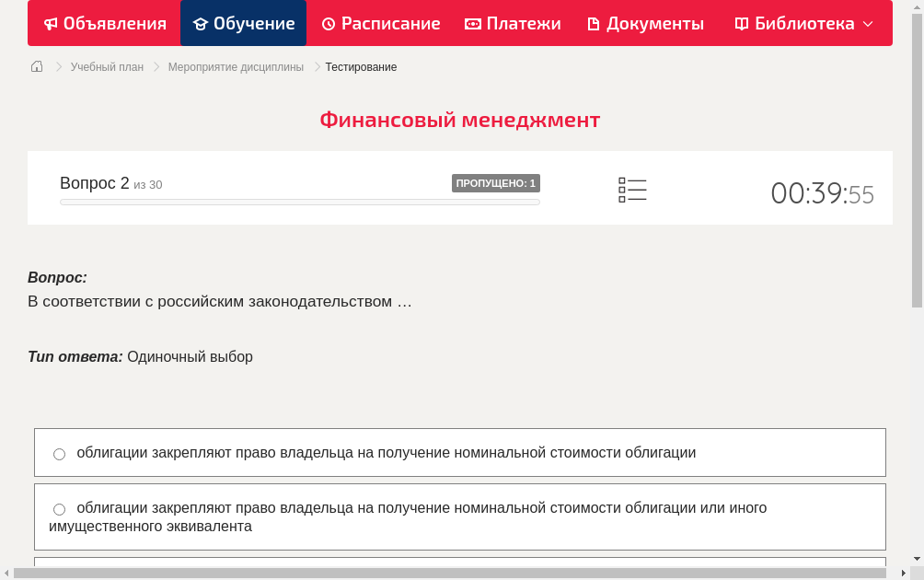This screenshot has height=580, width=924.
Task: Click the home icon in the breadcrumb
Action: click(36, 66)
